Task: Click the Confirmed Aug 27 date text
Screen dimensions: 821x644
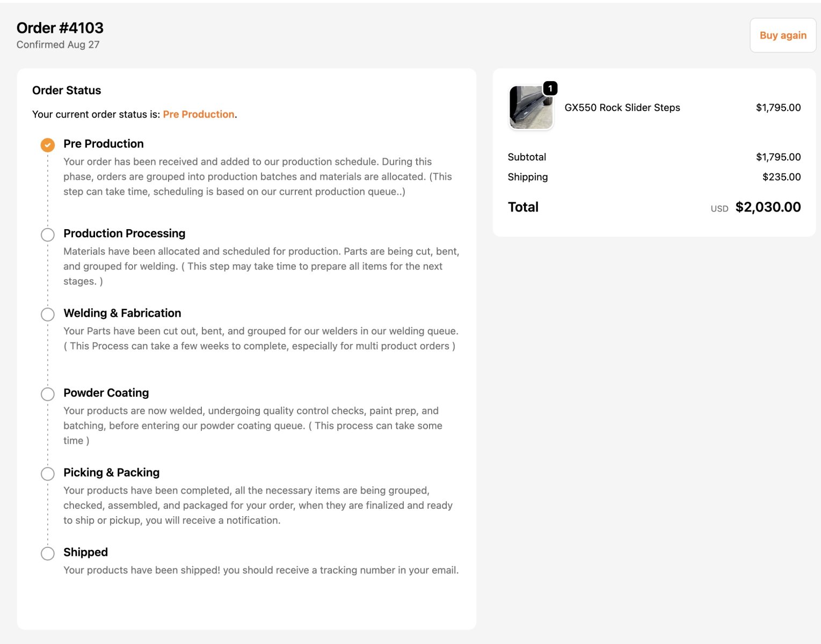Action: [58, 45]
